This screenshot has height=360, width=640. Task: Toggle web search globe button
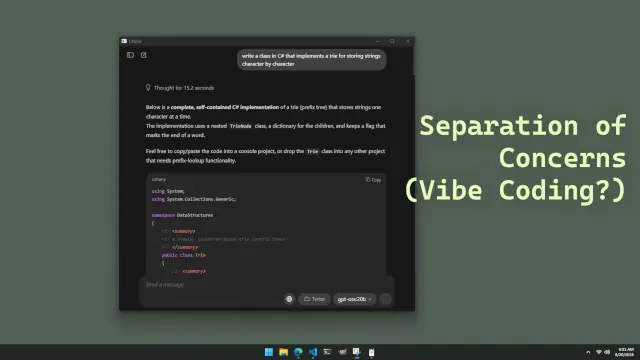point(289,299)
